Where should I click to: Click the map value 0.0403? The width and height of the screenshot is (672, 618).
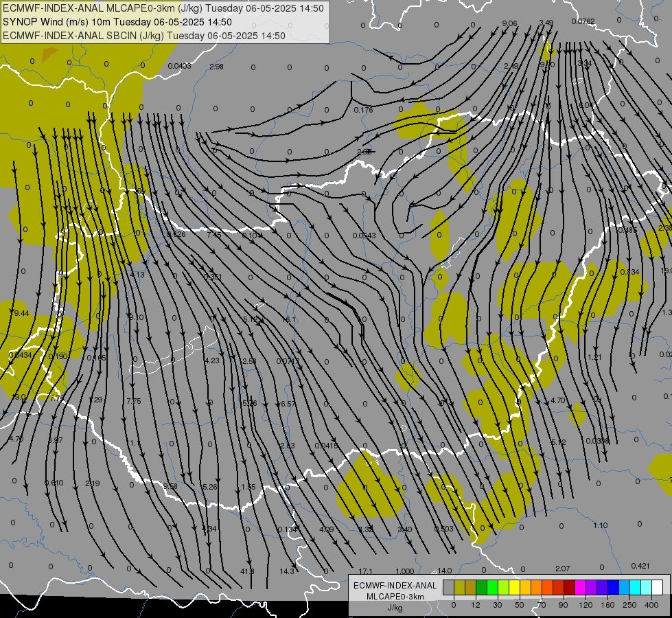tap(180, 66)
